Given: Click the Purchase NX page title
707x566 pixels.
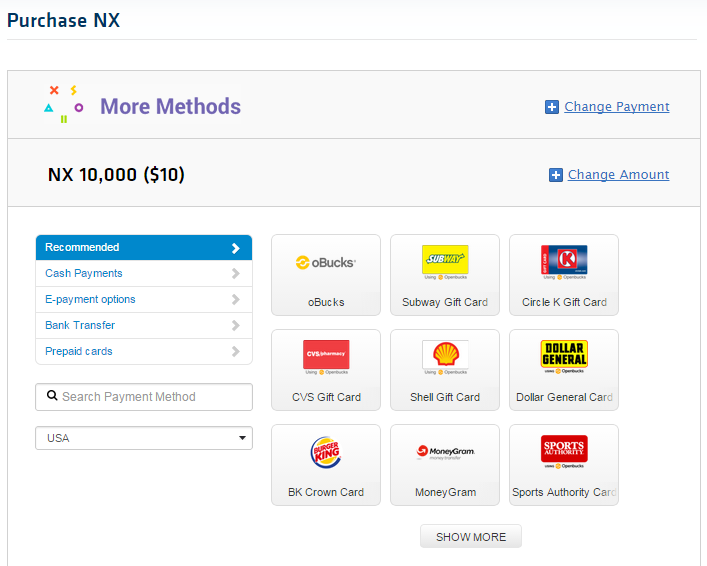Looking at the screenshot, I should (x=64, y=20).
